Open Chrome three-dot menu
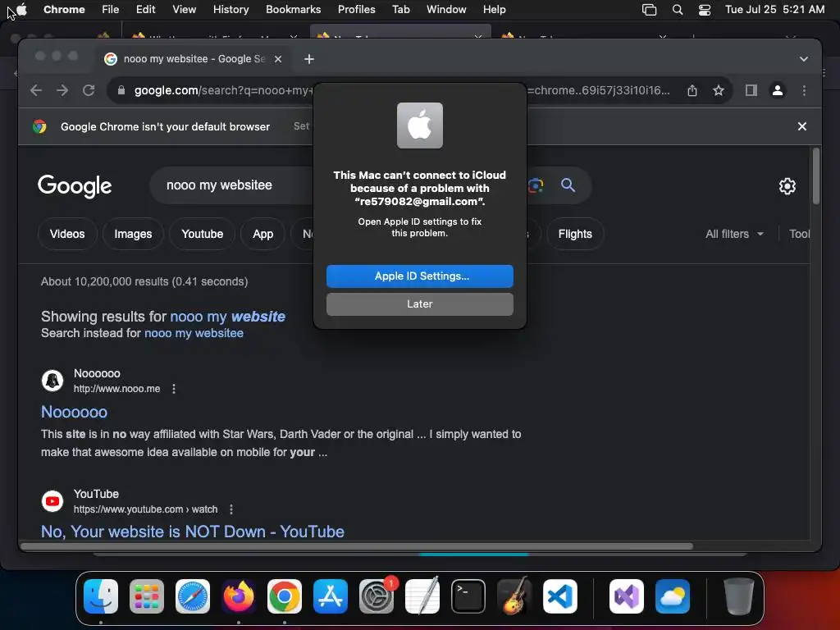This screenshot has height=630, width=840. click(x=804, y=90)
